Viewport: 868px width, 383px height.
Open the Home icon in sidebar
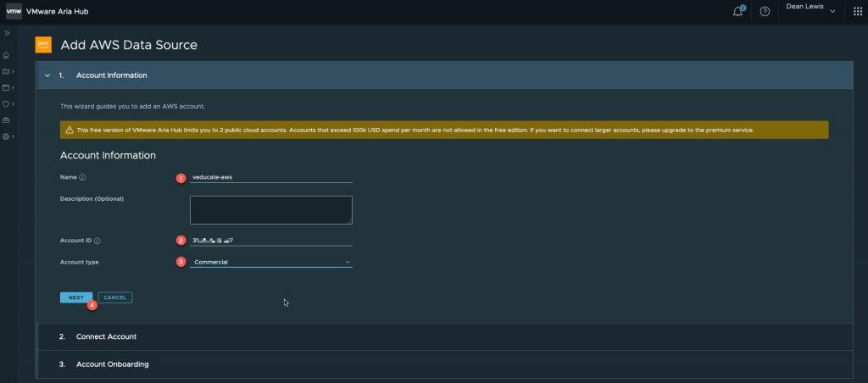6,55
